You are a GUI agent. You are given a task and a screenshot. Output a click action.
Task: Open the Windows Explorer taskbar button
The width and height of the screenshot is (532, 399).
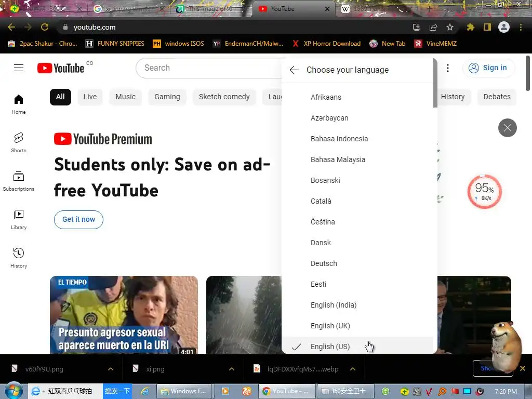(x=184, y=391)
